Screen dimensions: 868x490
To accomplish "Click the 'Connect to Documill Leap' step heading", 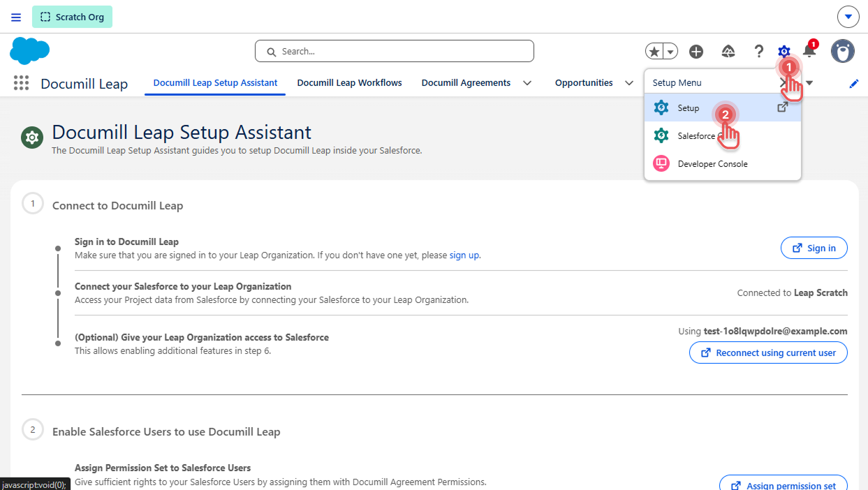I will click(x=117, y=206).
